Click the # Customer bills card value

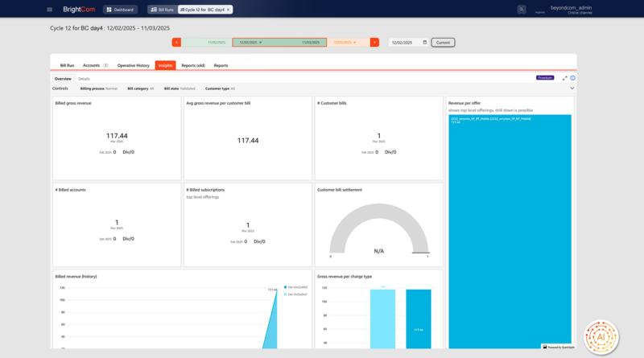tap(378, 136)
